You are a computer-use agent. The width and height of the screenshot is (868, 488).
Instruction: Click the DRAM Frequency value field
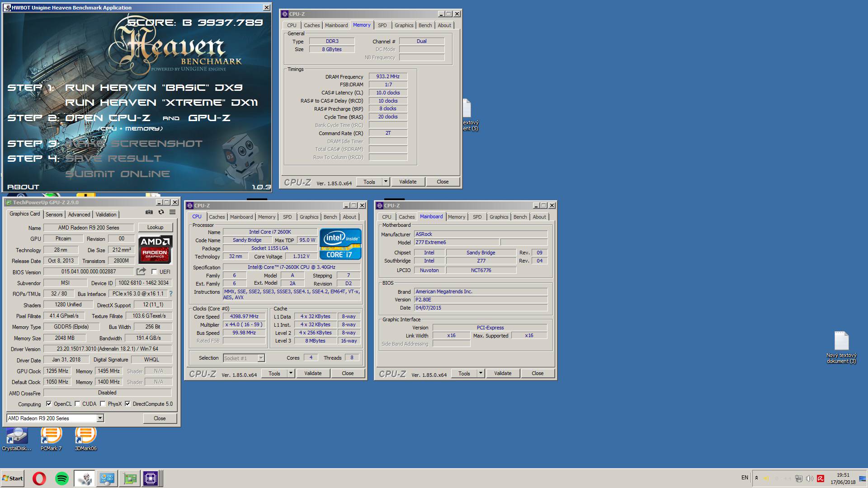388,76
